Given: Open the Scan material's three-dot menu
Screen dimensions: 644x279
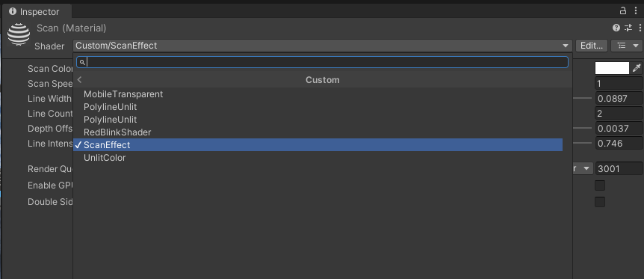Looking at the screenshot, I should tap(640, 28).
